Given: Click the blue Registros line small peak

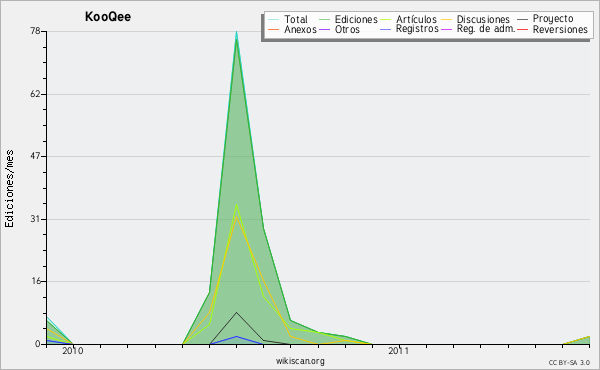Looking at the screenshot, I should tap(236, 337).
